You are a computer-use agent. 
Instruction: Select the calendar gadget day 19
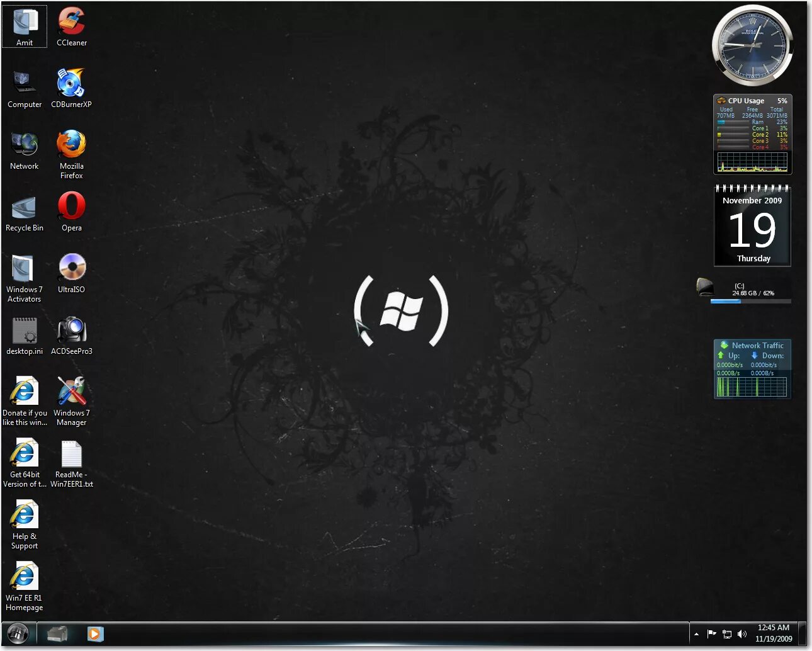(752, 230)
